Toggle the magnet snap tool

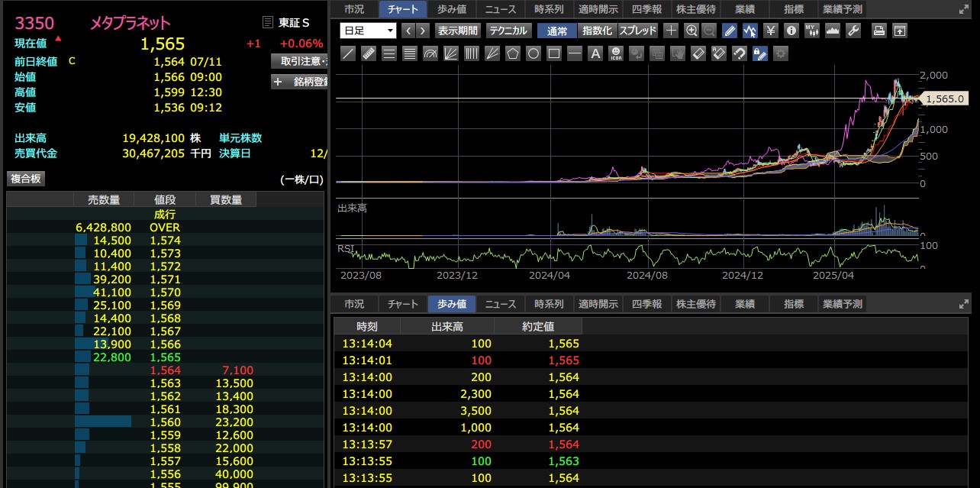(740, 53)
